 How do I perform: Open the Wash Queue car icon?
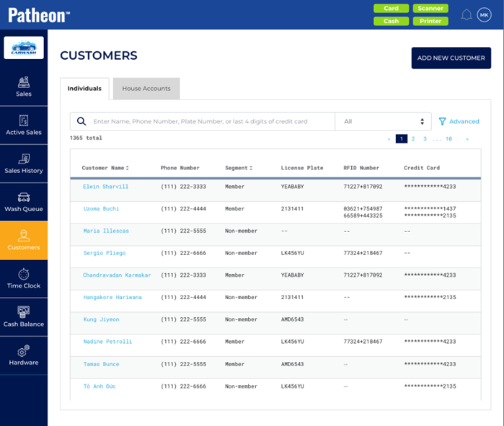[x=24, y=197]
